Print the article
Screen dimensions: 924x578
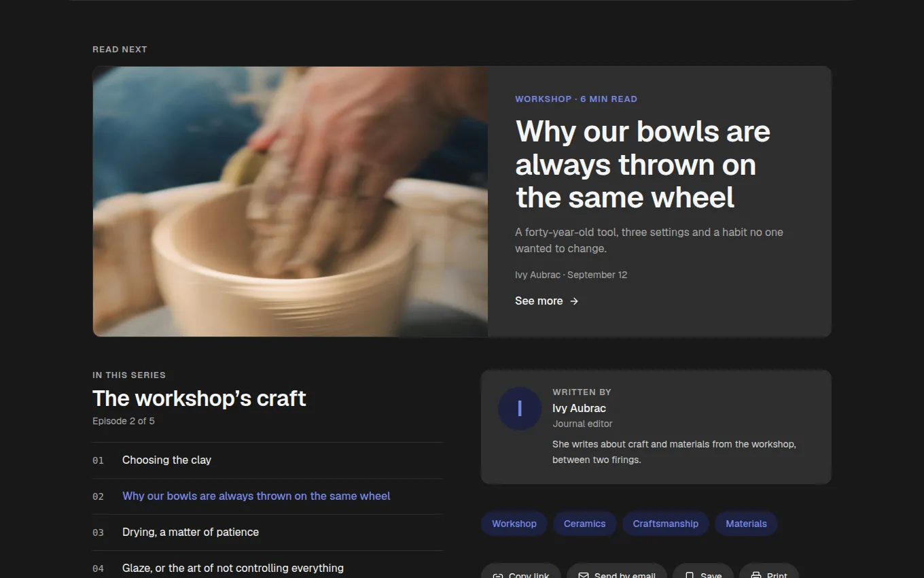click(769, 571)
